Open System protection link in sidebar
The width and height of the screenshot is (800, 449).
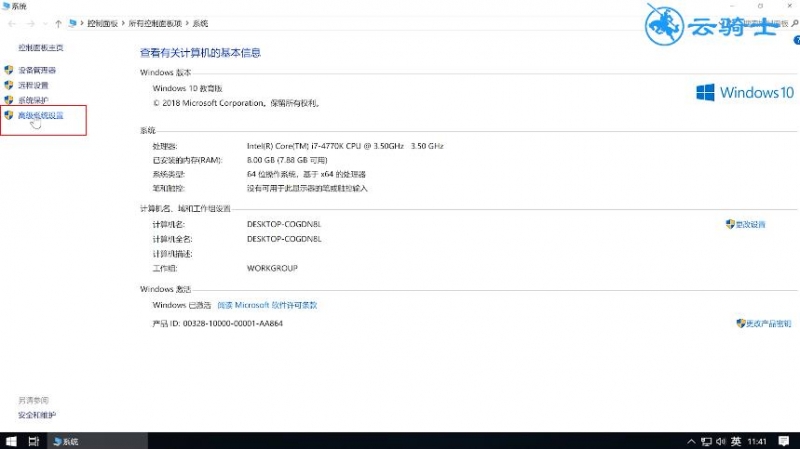click(33, 100)
